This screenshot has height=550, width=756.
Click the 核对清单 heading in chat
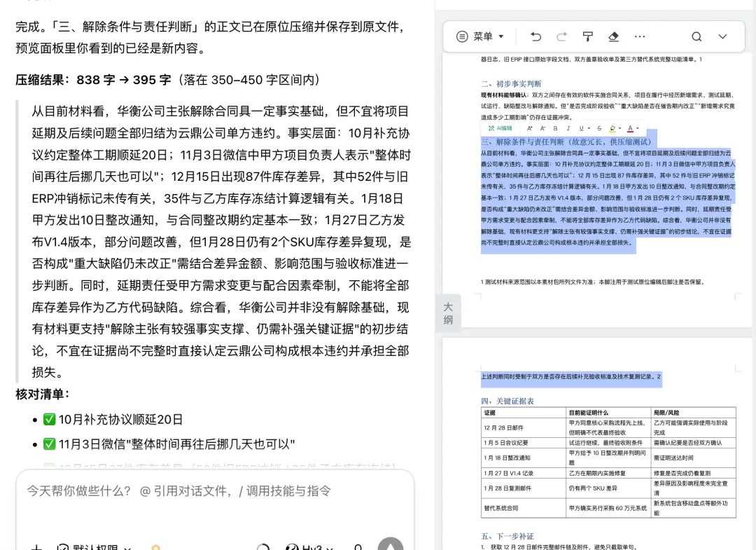[x=43, y=394]
